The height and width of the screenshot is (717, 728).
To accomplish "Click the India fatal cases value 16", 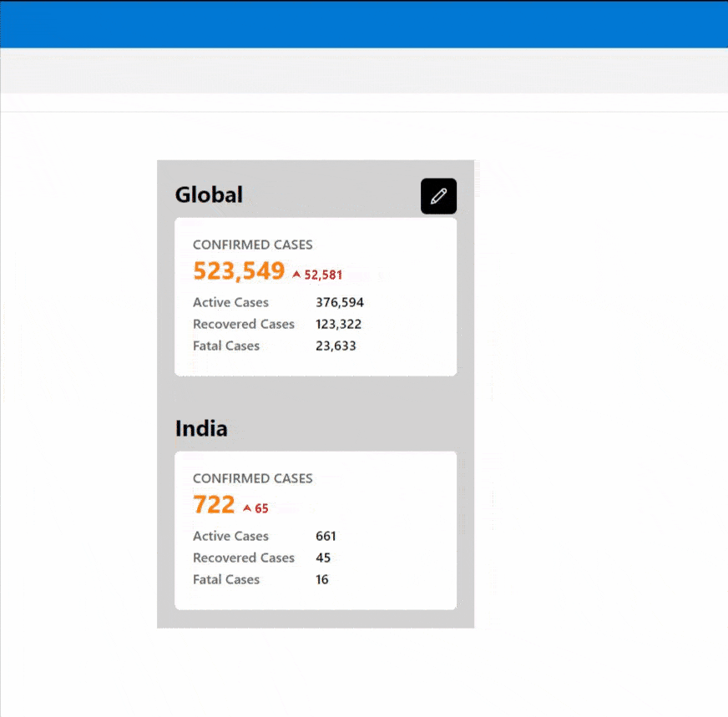I will [x=322, y=579].
